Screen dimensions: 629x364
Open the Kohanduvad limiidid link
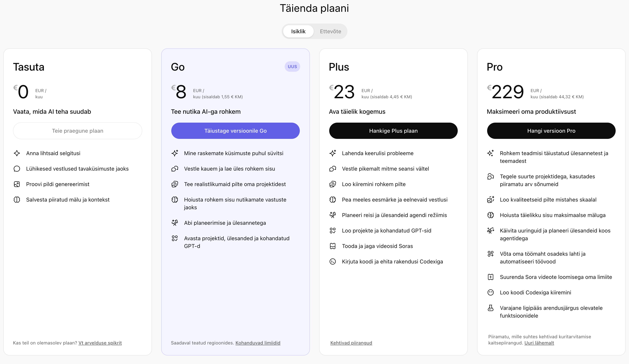258,343
